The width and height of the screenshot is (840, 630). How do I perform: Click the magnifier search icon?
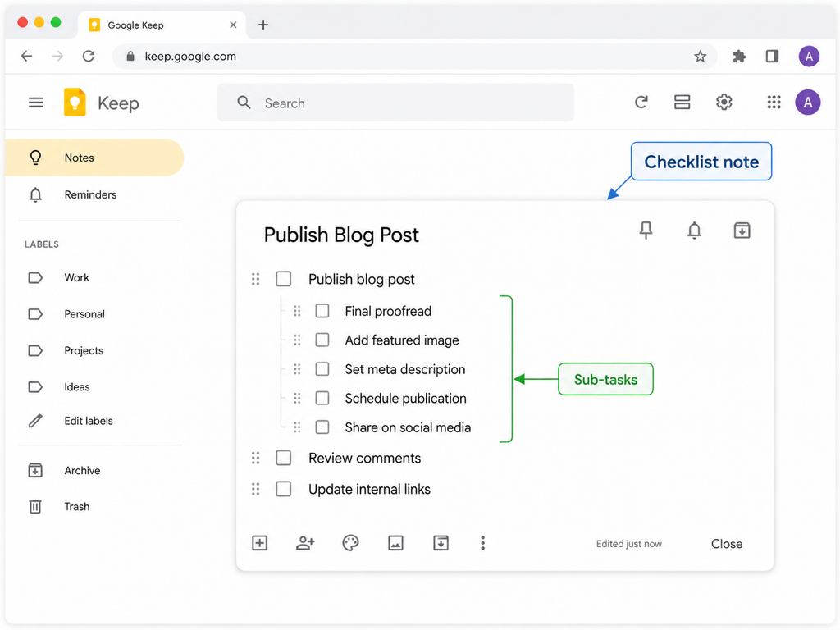(x=244, y=103)
